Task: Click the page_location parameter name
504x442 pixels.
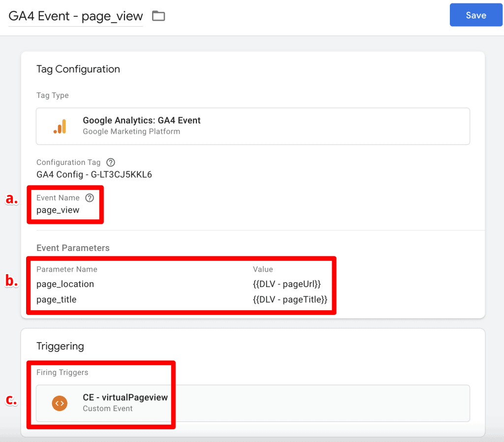Action: coord(65,284)
